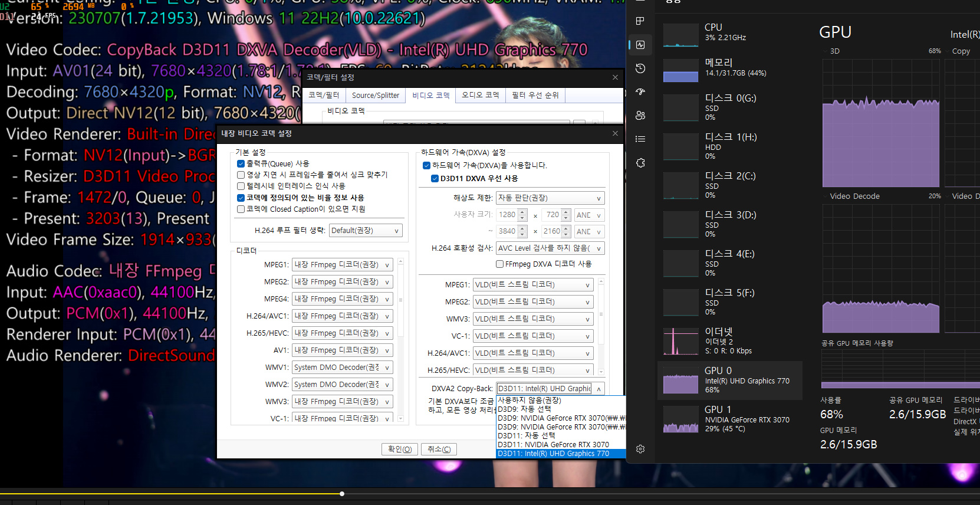980x505 pixels.
Task: Switch to the Source/Splitter tab
Action: tap(375, 95)
